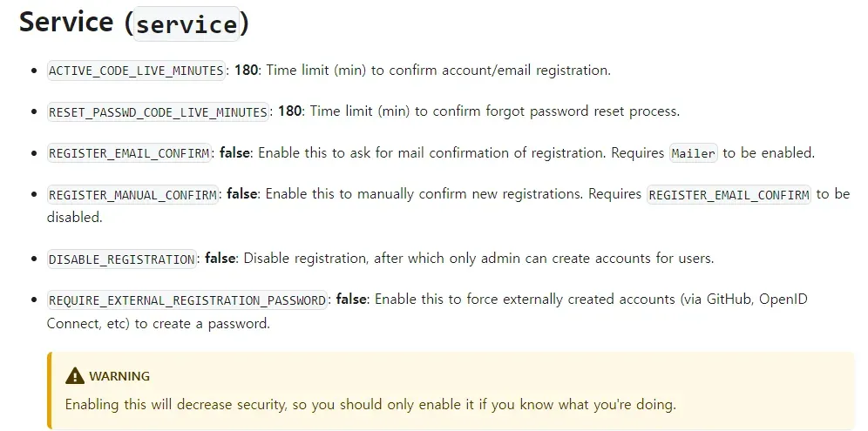Viewport: 868px width, 431px height.
Task: Click the false value for DISABLE_REGISTRATION
Action: coord(220,259)
